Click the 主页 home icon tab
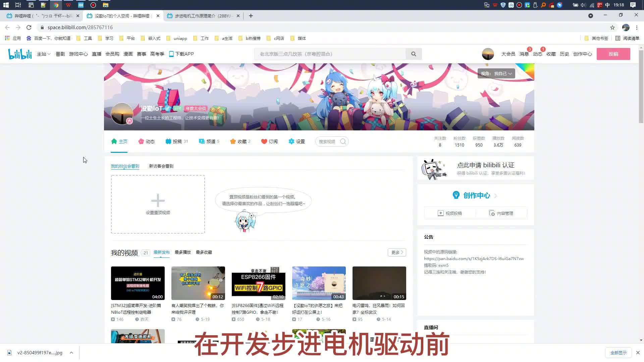The width and height of the screenshot is (644, 362). click(119, 141)
